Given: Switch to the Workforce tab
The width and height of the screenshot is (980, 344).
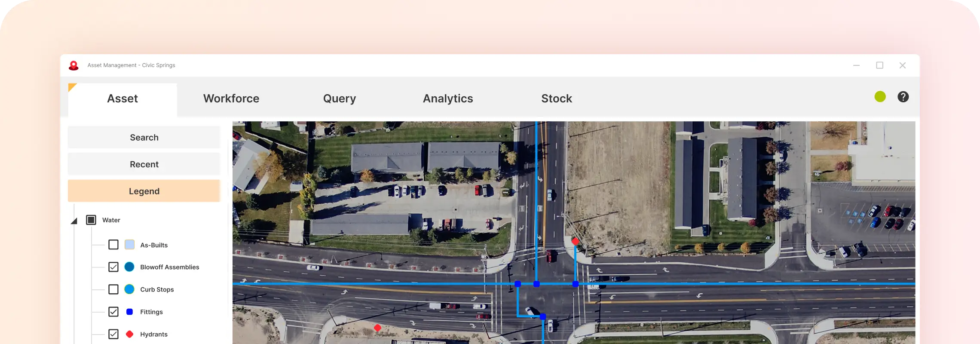Looking at the screenshot, I should pyautogui.click(x=231, y=98).
